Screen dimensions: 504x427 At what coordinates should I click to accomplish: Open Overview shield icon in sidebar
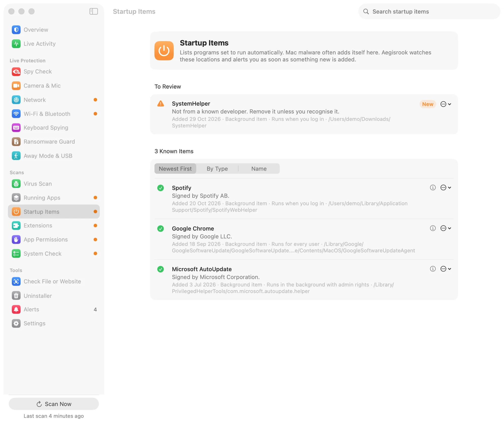pyautogui.click(x=16, y=30)
